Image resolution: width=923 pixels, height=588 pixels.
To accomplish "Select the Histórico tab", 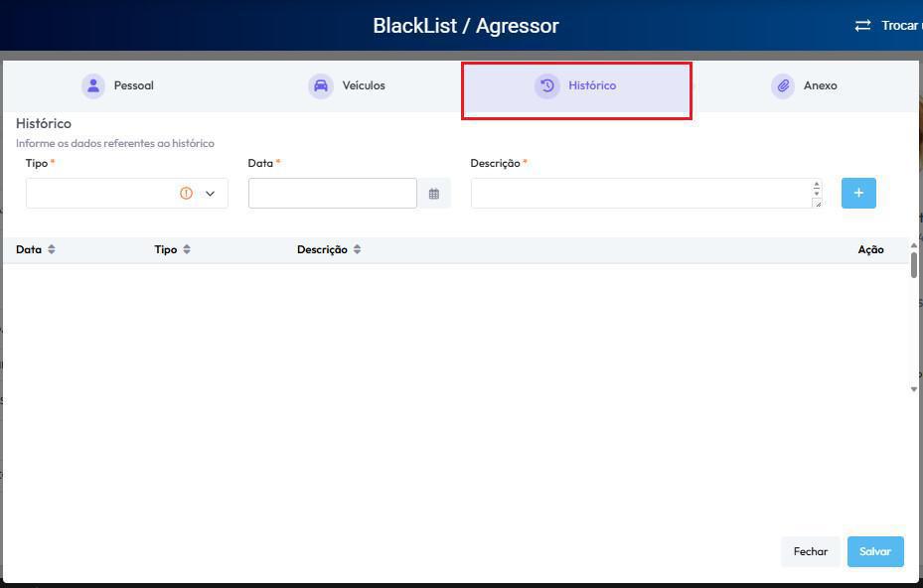I will [x=576, y=86].
